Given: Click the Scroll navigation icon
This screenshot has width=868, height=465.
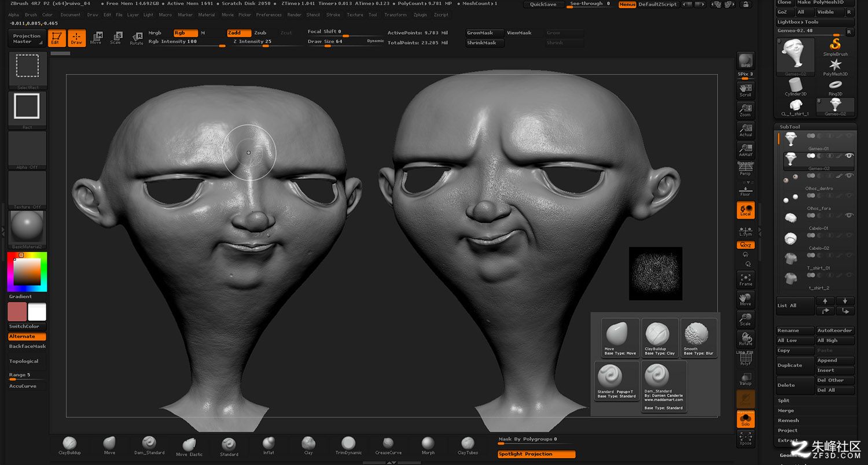Looking at the screenshot, I should click(745, 90).
